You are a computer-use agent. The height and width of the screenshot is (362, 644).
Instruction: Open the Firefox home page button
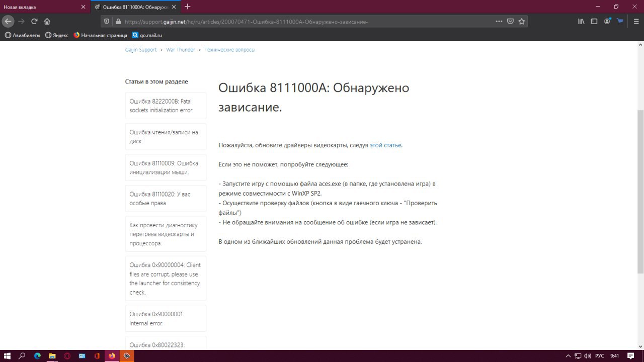click(x=47, y=21)
